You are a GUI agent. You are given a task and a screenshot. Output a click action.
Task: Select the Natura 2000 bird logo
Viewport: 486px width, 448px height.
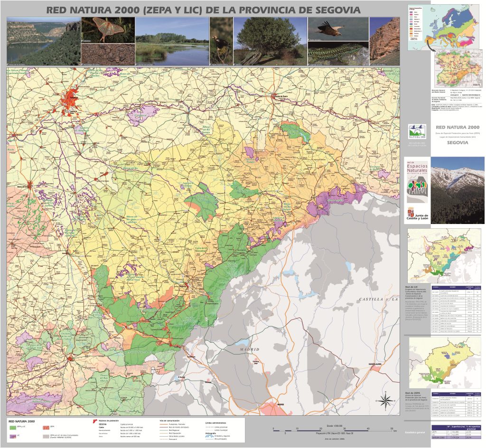tap(417, 131)
